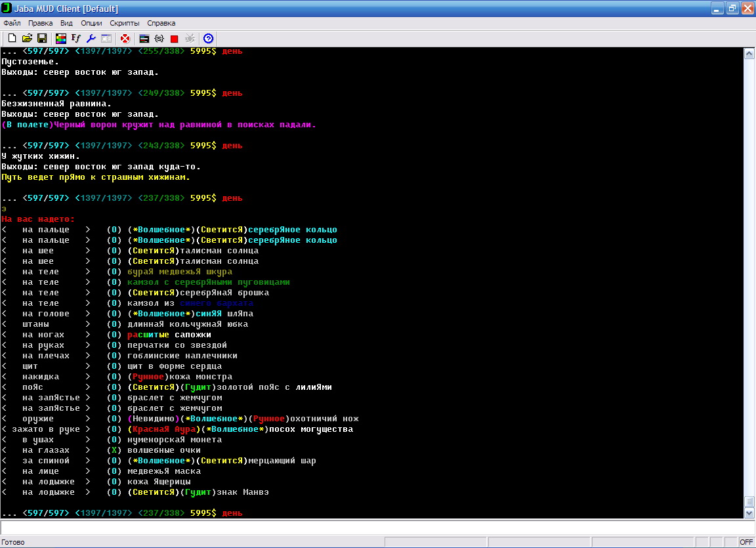Click the black output window icon
The image size is (756, 548).
144,39
